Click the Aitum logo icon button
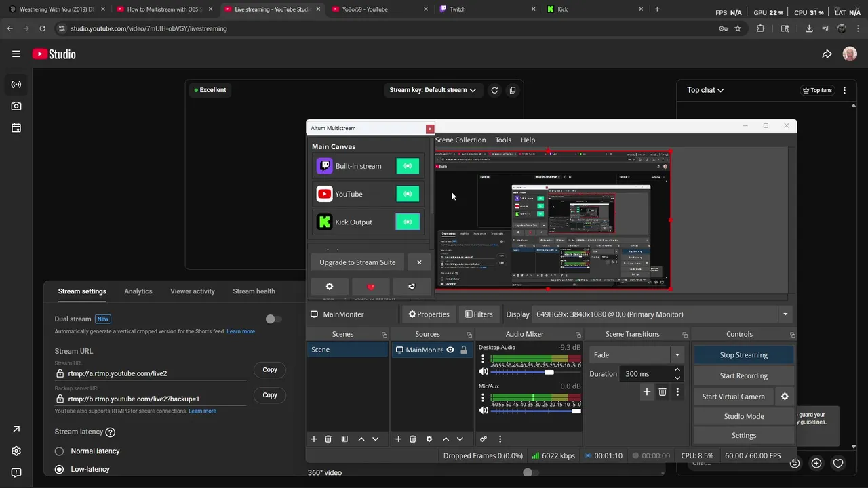Screen dimensions: 868x488 click(x=411, y=287)
